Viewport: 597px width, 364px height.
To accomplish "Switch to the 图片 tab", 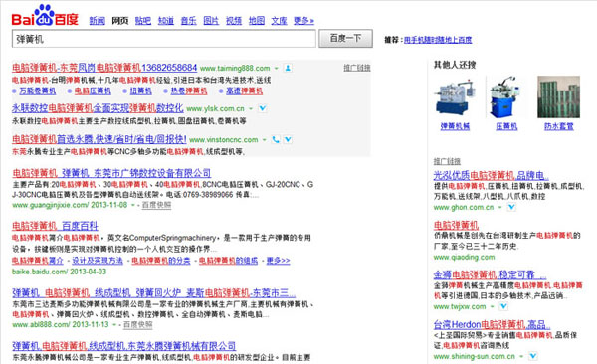I will click(211, 21).
